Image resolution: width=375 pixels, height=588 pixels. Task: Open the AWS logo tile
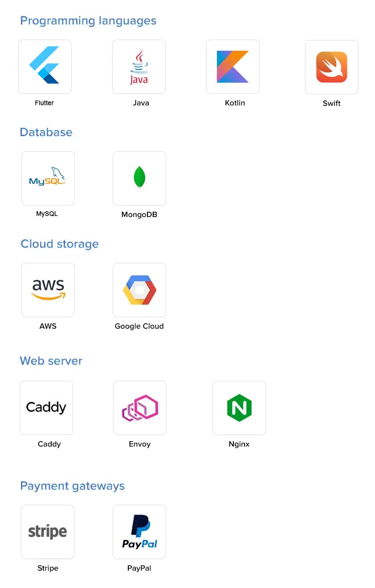(x=48, y=290)
